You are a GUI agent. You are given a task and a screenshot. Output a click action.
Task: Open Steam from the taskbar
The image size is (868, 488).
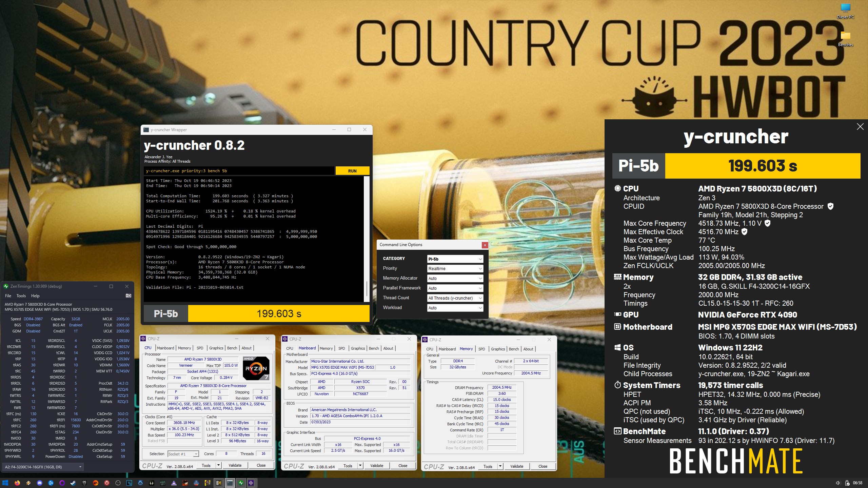[x=73, y=483]
